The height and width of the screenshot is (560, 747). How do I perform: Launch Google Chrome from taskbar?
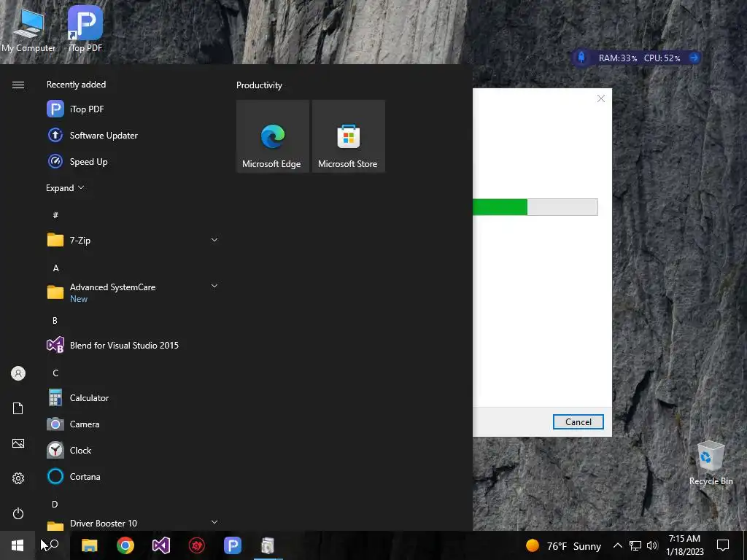click(125, 545)
